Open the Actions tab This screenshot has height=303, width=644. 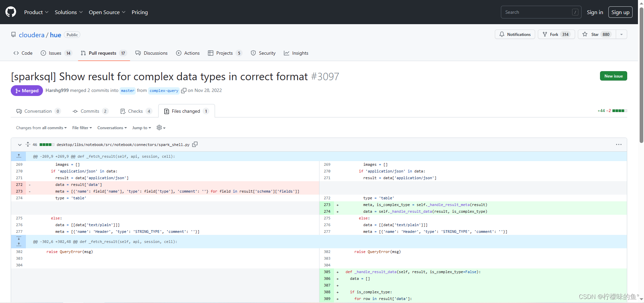(188, 53)
